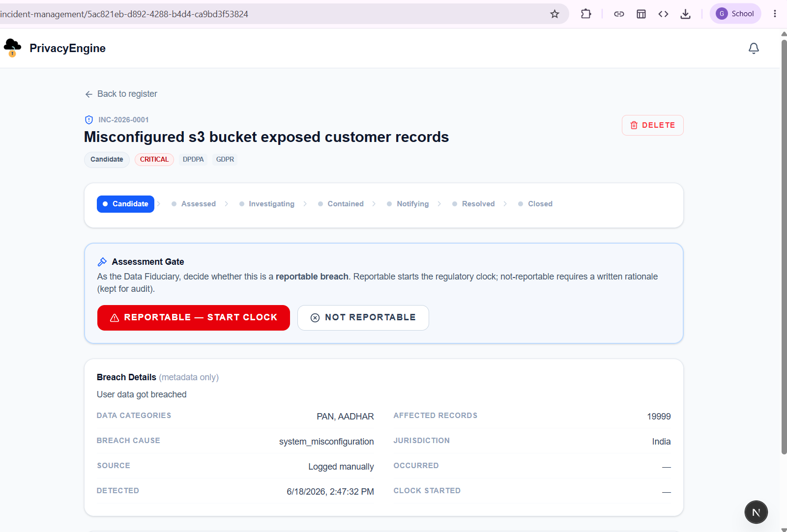Click the system_misconfiguration breach cause value
This screenshot has width=787, height=532.
pyautogui.click(x=326, y=442)
